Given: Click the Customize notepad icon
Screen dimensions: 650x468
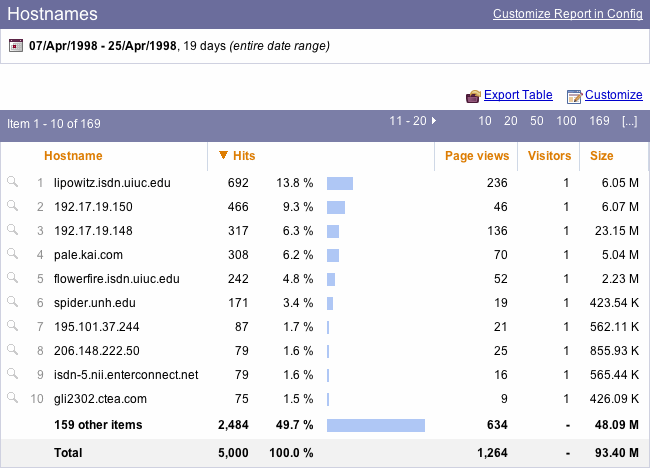Looking at the screenshot, I should pos(574,96).
